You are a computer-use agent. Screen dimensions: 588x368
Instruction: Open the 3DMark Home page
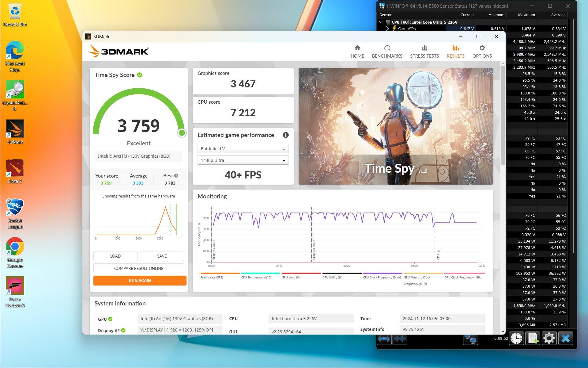357,52
